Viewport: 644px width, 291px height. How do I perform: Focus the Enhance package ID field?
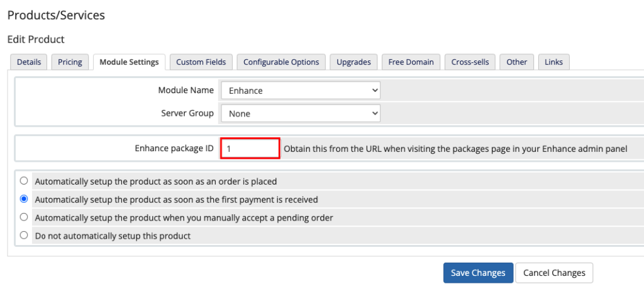(250, 149)
